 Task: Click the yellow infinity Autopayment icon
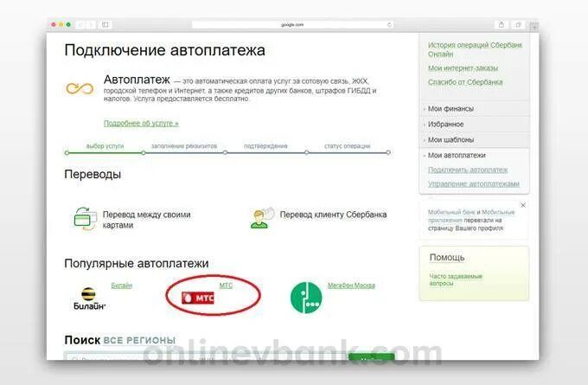(80, 88)
